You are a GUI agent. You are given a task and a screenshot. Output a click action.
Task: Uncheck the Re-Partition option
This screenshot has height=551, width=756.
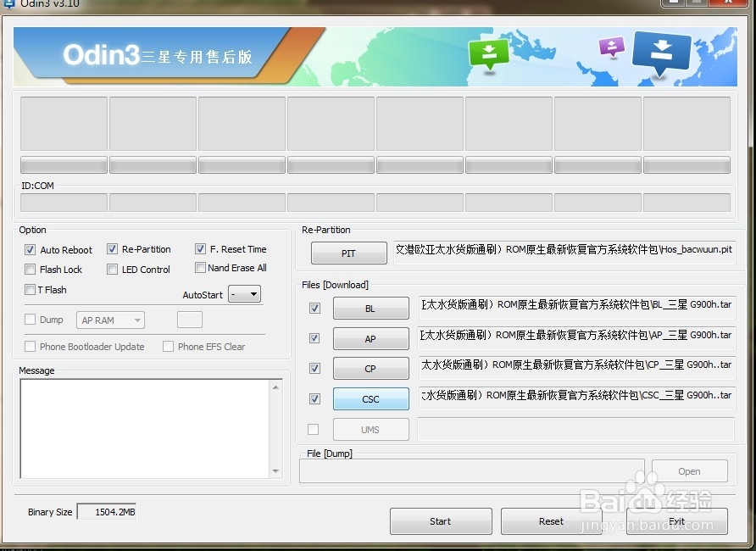point(112,249)
